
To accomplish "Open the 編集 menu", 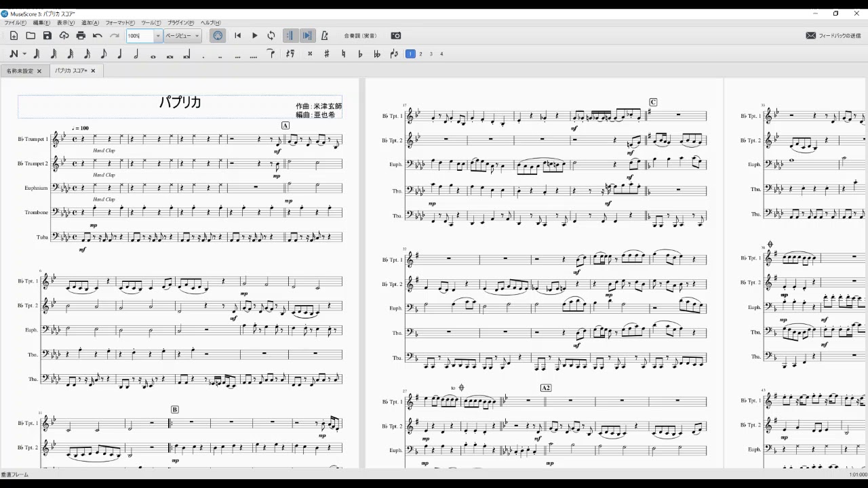I will pos(41,23).
